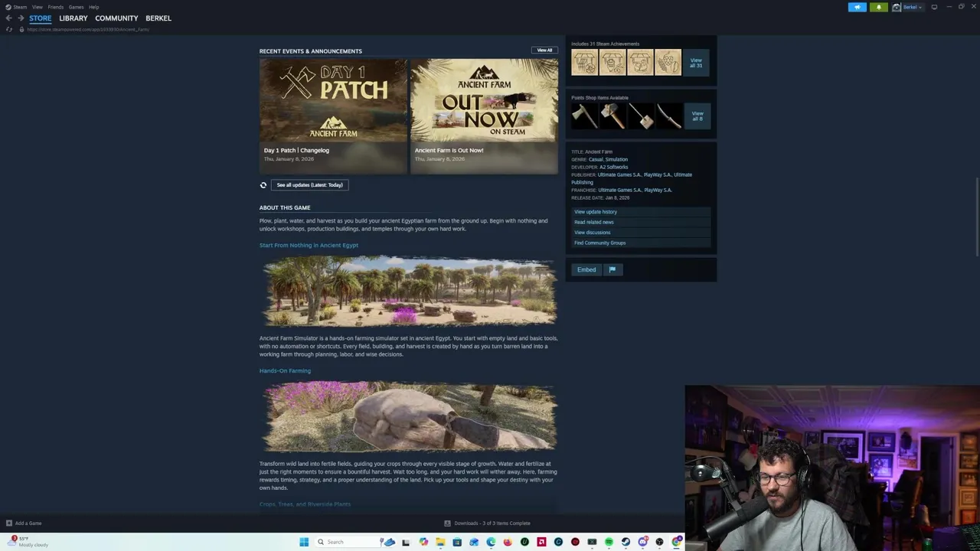
Task: Open Microsoft Edge from the taskbar
Action: point(491,542)
